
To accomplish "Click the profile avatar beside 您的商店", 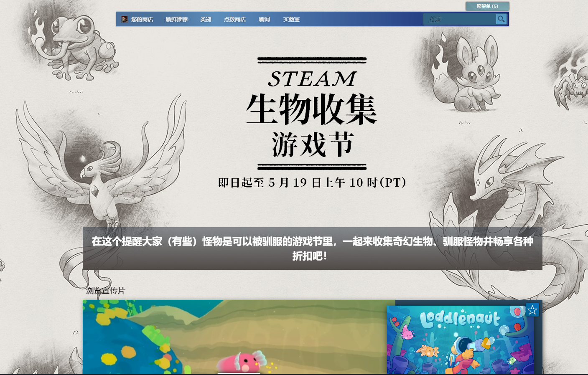I will pos(124,19).
